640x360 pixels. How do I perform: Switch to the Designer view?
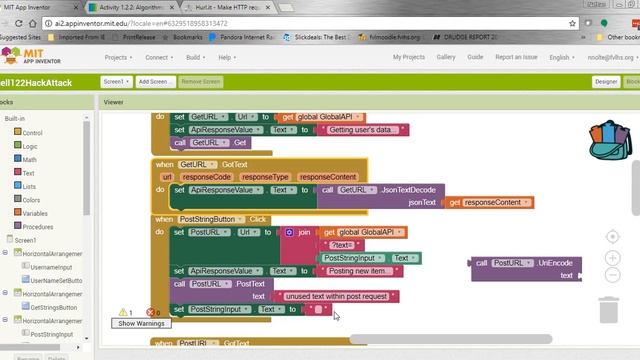point(606,82)
